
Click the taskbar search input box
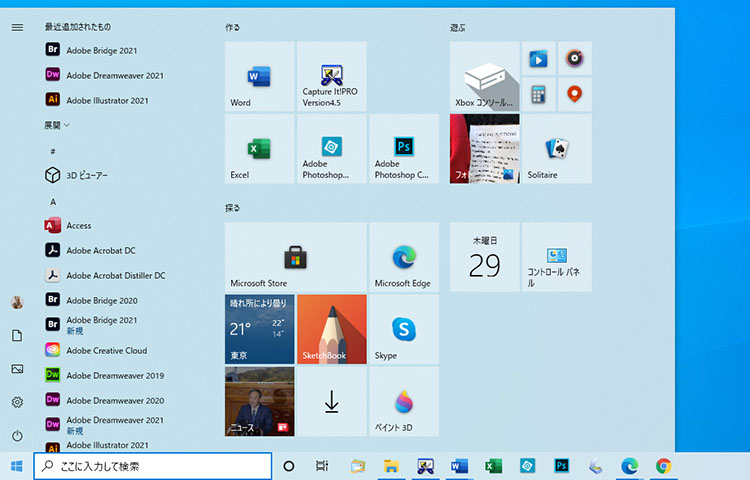153,466
